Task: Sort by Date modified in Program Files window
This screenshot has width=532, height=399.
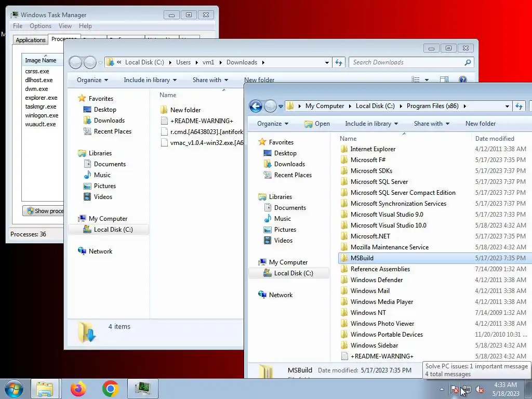Action: click(x=495, y=138)
